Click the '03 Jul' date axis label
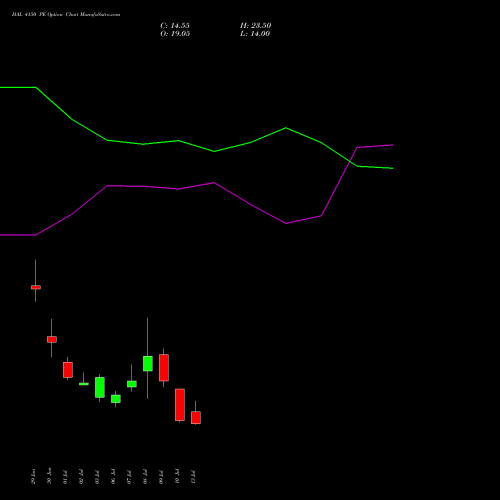The image size is (500, 500). pyautogui.click(x=97, y=477)
